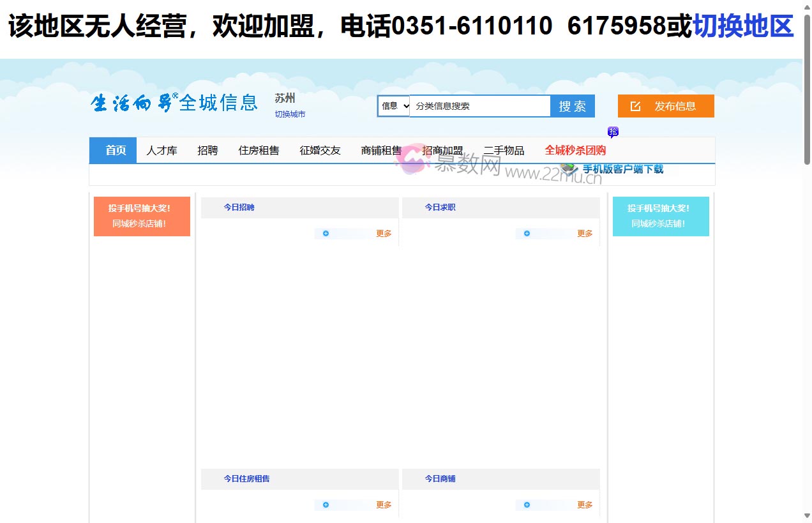The image size is (812, 523).
Task: Click the purple 抢 badge above the navbar
Action: click(x=613, y=132)
